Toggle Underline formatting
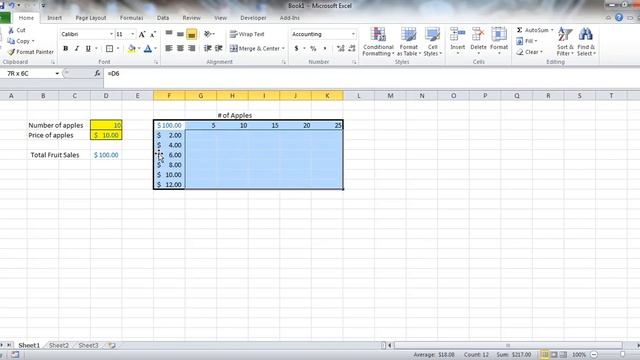This screenshot has height=360, width=640. pyautogui.click(x=88, y=49)
